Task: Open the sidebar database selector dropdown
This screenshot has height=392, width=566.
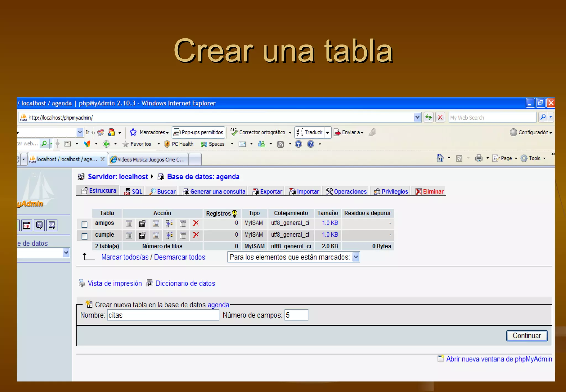Action: [x=66, y=252]
